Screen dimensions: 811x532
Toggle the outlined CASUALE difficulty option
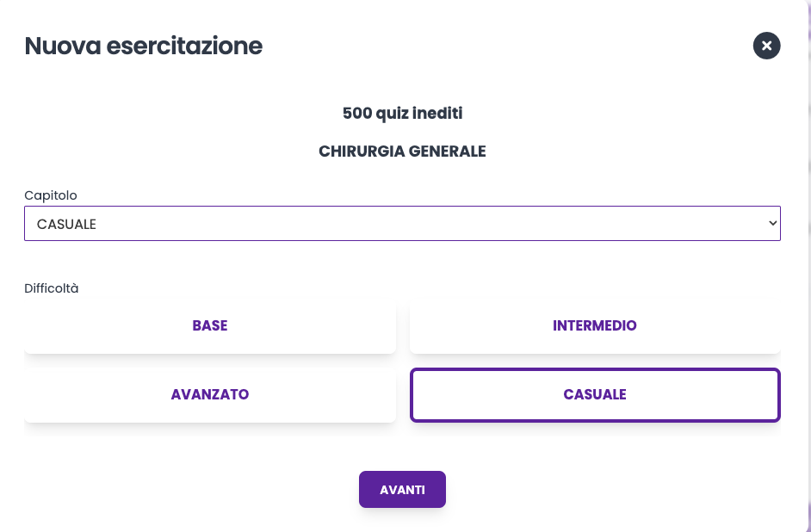pos(595,395)
